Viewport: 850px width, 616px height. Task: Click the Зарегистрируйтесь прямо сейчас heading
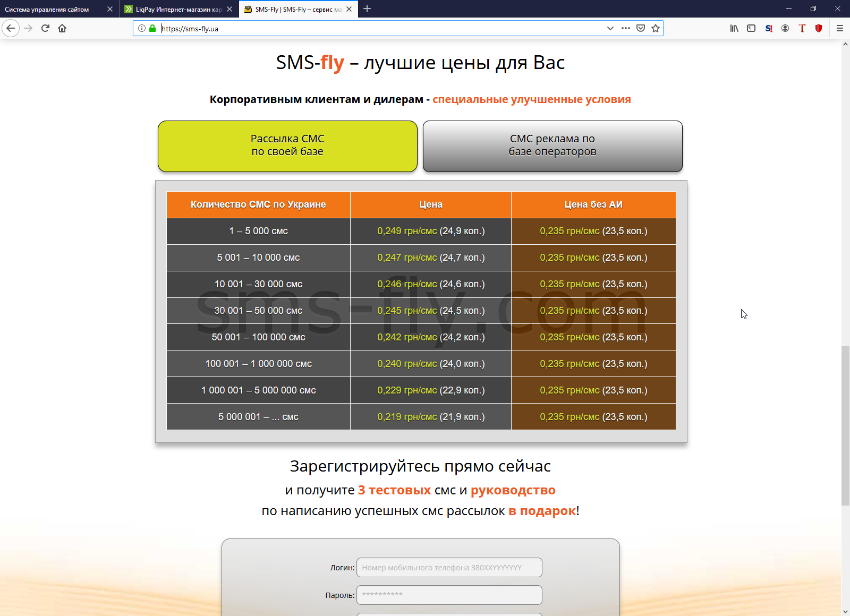tap(420, 466)
